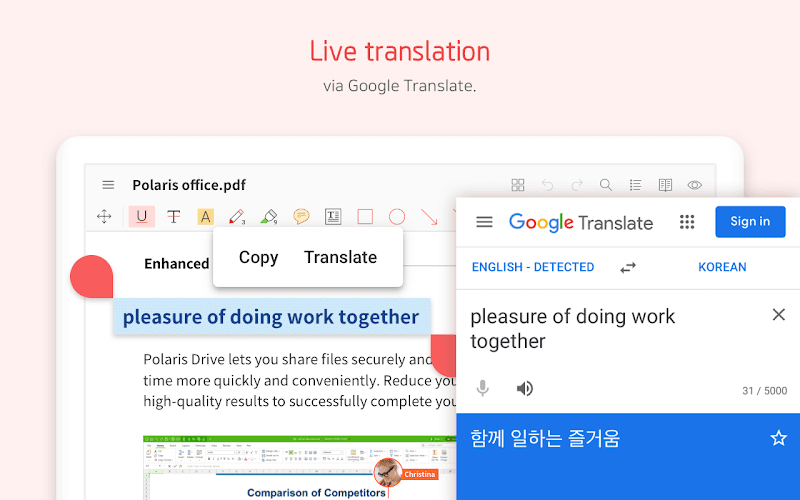The height and width of the screenshot is (500, 800).
Task: Click the '31 / 5000' character counter
Action: pos(764,391)
